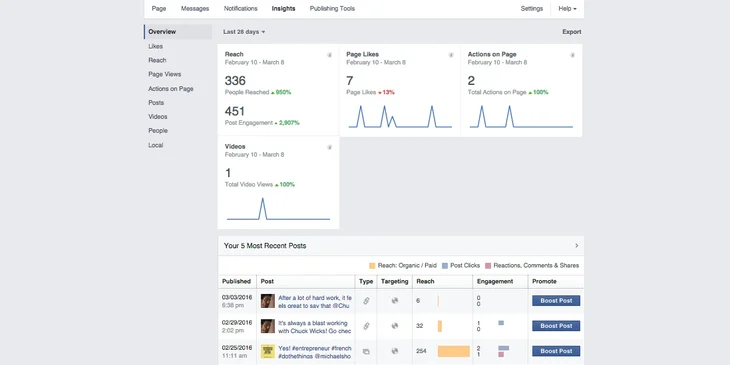Click info icon on Actions on Page card
Viewport: 730px width, 365px height.
(x=572, y=55)
